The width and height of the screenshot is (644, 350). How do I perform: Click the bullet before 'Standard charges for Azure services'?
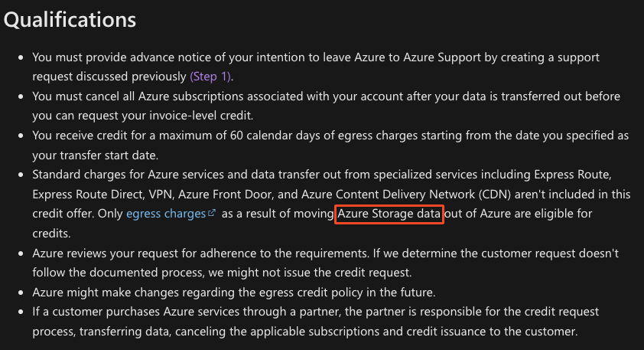(x=21, y=175)
